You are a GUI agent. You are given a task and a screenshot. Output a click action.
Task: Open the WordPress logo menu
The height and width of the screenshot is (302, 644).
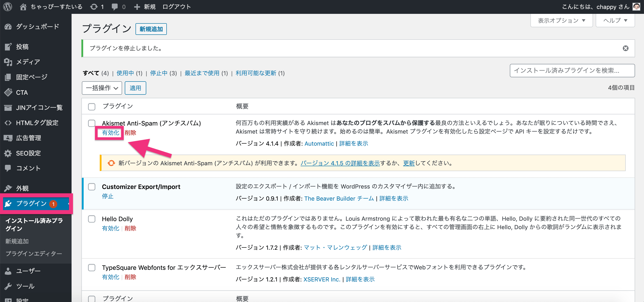click(x=8, y=7)
